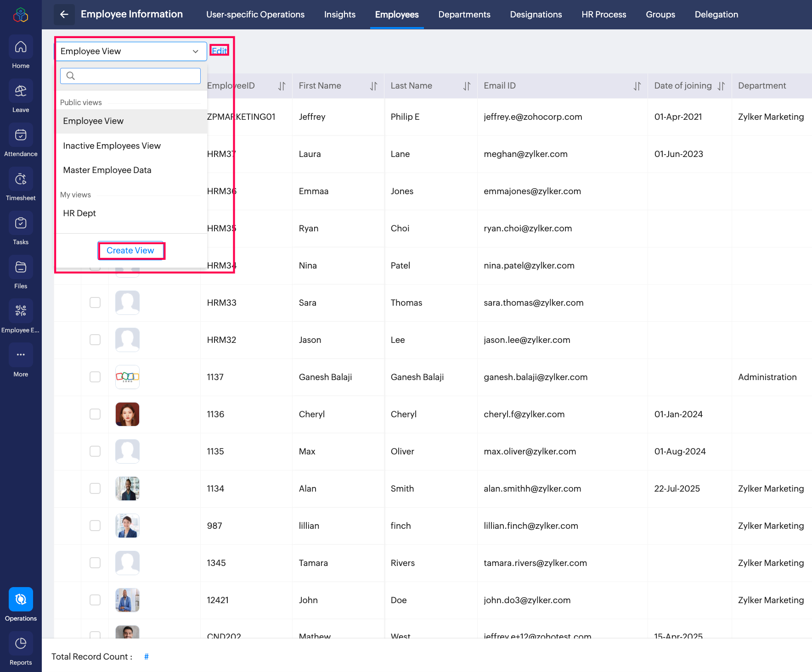
Task: Open the Attendance sidebar icon
Action: pyautogui.click(x=21, y=135)
